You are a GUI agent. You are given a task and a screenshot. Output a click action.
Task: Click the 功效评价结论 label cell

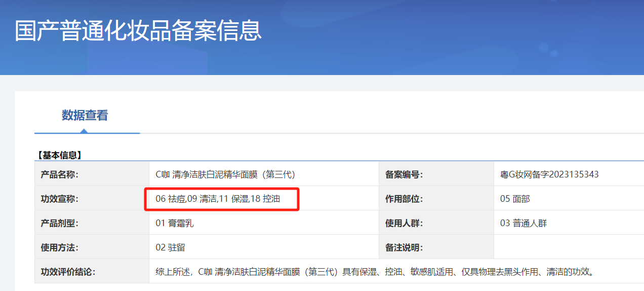coord(68,272)
